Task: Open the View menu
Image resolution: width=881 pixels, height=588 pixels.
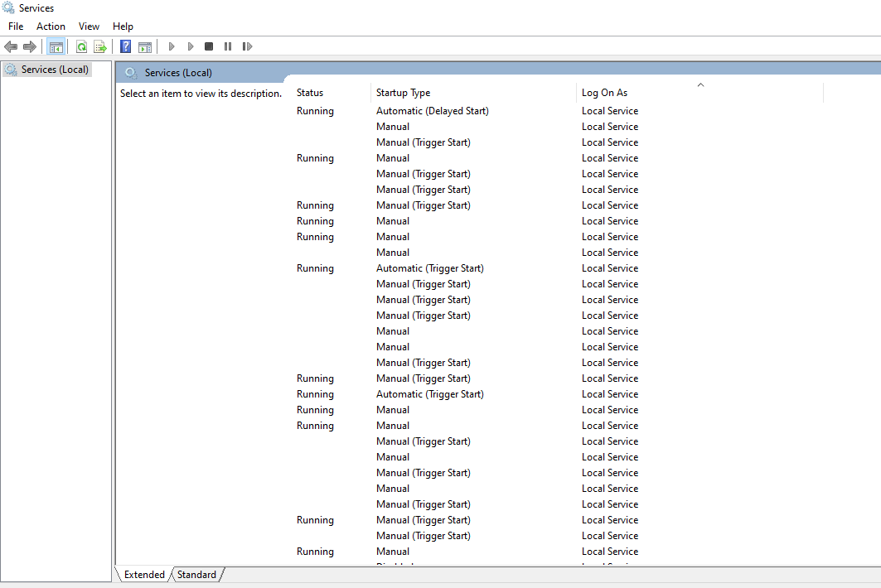Action: coord(89,27)
